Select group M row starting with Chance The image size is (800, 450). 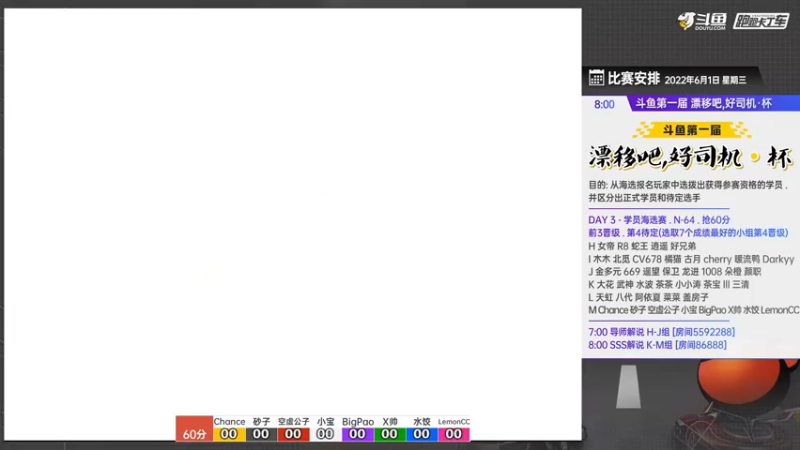pos(693,310)
